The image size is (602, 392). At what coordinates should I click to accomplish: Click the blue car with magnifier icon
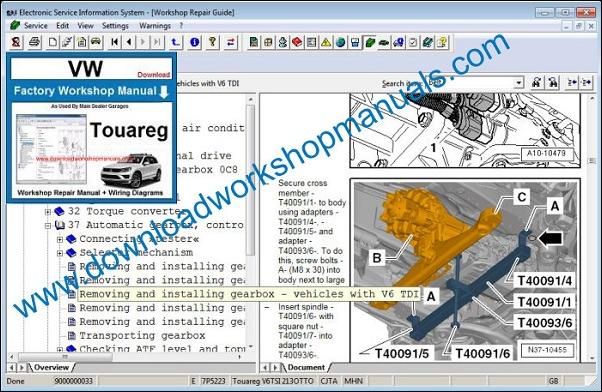(x=399, y=42)
